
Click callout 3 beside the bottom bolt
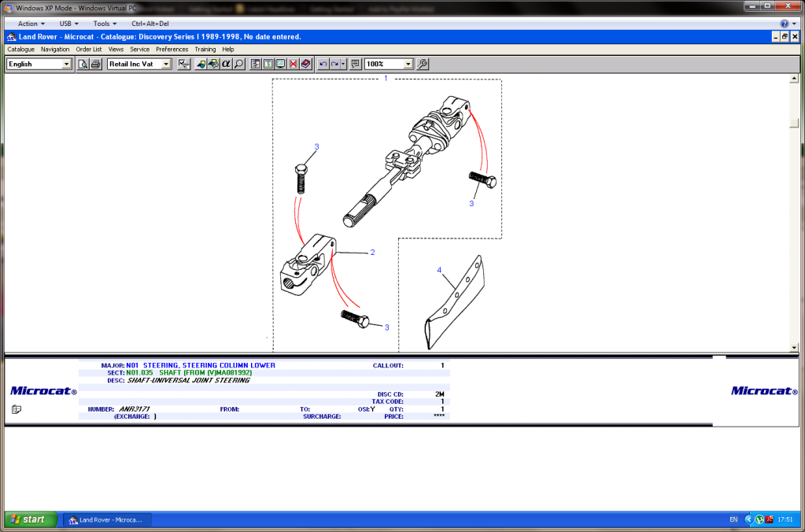387,327
